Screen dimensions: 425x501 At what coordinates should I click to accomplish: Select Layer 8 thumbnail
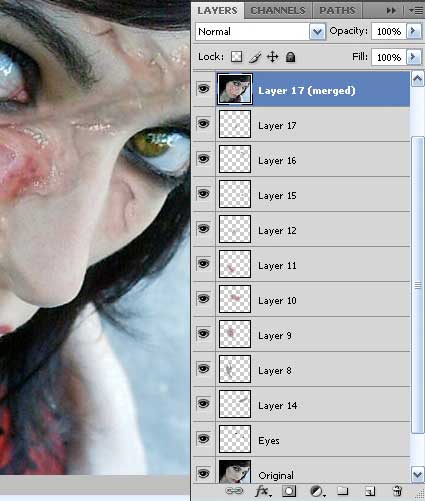(235, 369)
